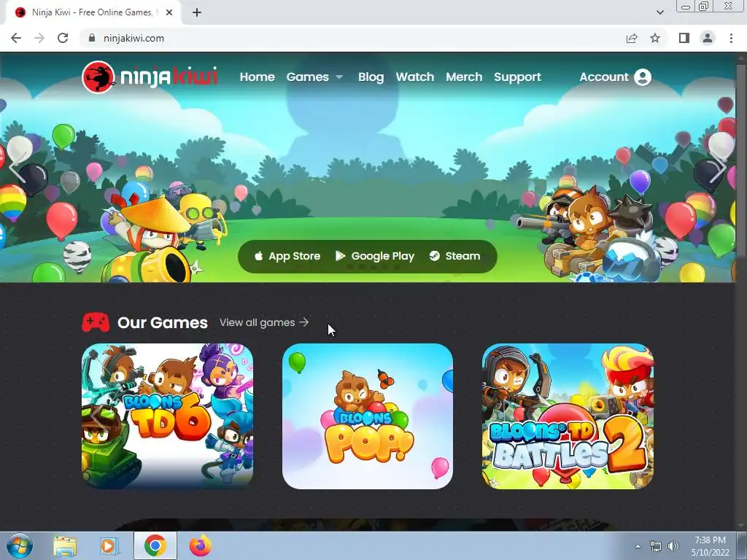
Task: Click the browser forward arrow
Action: (x=39, y=38)
